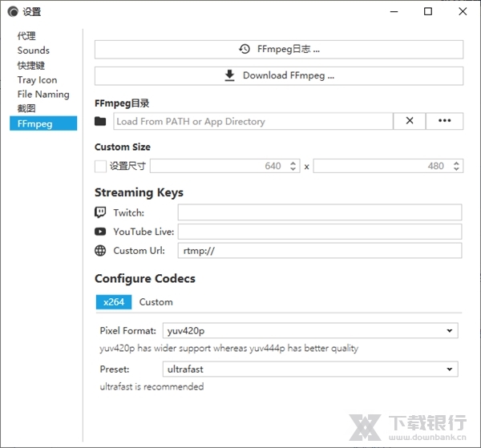Maximize the 设置 window

click(428, 12)
